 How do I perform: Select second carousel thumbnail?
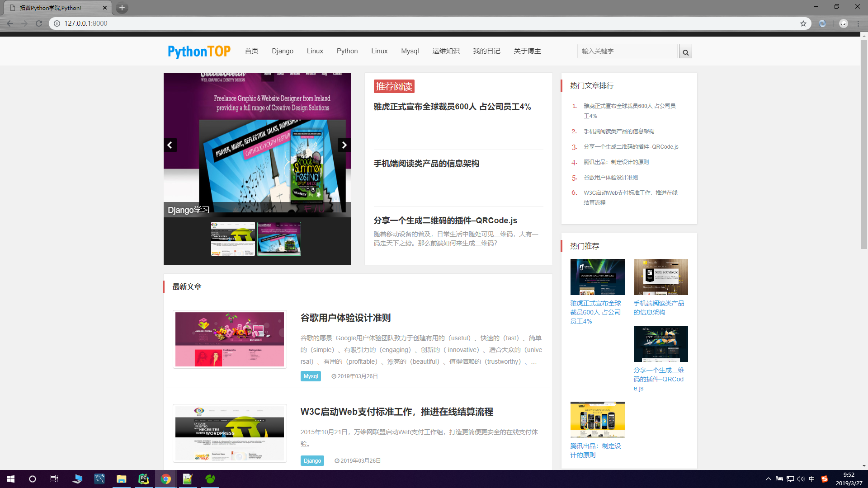pos(279,239)
